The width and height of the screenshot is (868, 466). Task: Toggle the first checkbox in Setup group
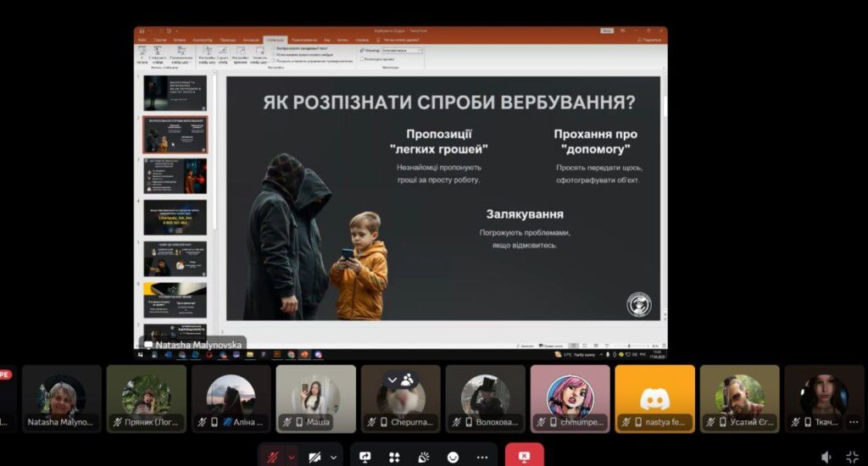(274, 49)
